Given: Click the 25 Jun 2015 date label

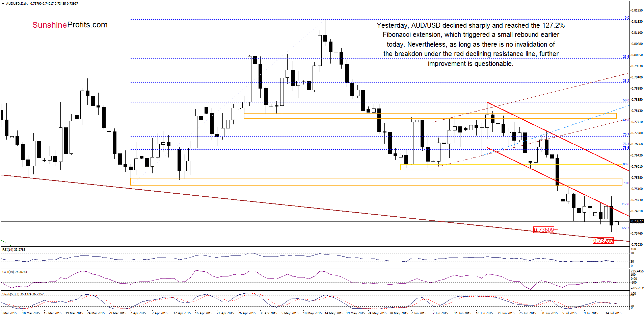Looking at the screenshot, I should click(x=528, y=313).
